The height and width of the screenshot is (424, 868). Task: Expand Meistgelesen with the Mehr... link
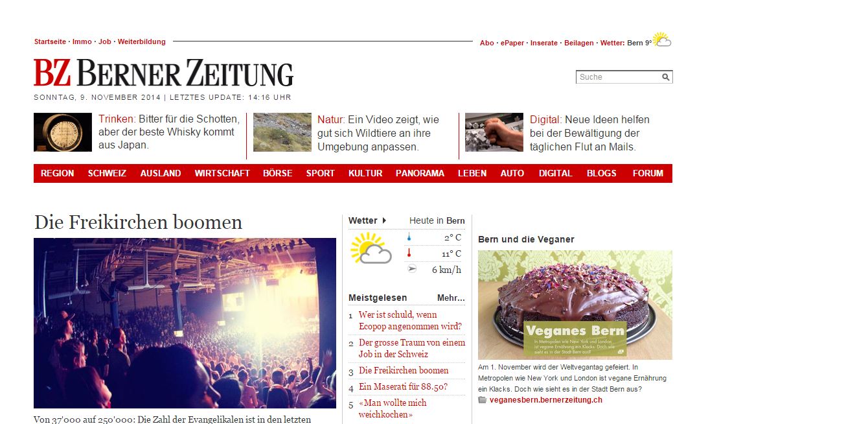pos(451,298)
